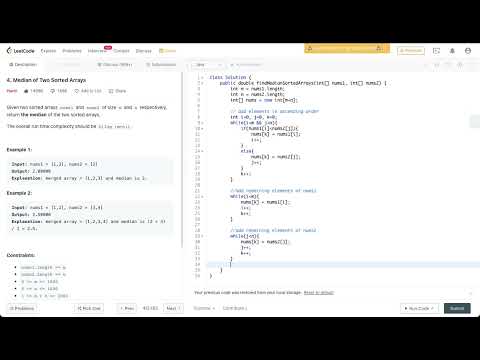This screenshot has height=360, width=480.
Task: Click the problem title Median of Two Sorted Arrays
Action: click(x=46, y=80)
